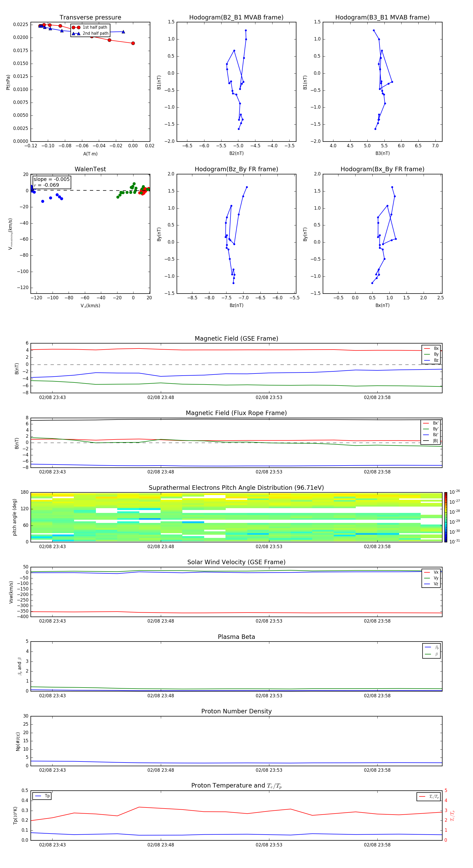Click the "180" tick on pitch angle axis
The width and height of the screenshot is (473, 868).
(x=25, y=492)
